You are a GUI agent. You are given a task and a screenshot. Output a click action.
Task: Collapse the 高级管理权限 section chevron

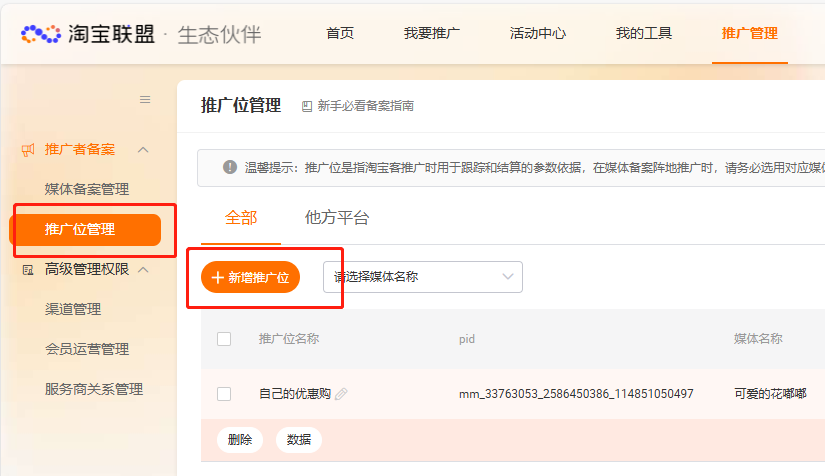143,269
